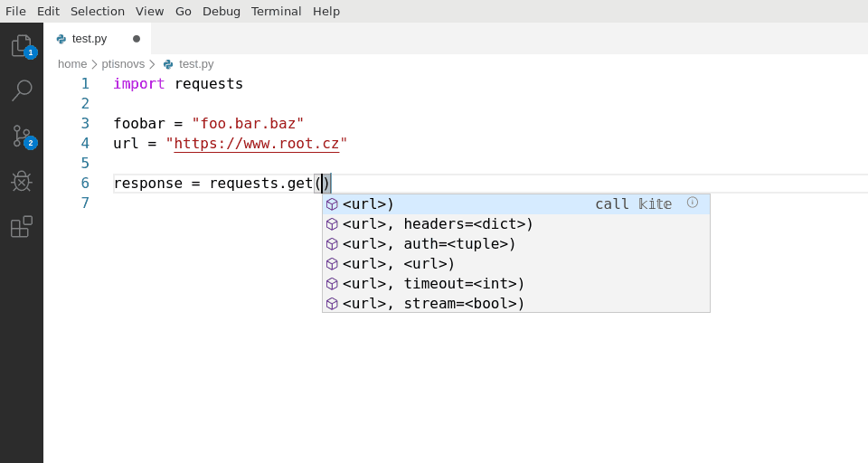Click the https://www.root.cz link in code
This screenshot has height=463, width=868.
(x=256, y=144)
